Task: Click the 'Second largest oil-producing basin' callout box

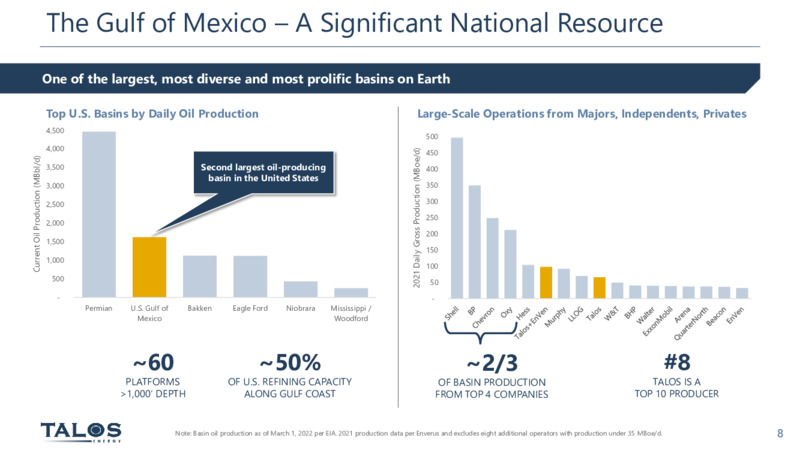Action: click(x=263, y=172)
